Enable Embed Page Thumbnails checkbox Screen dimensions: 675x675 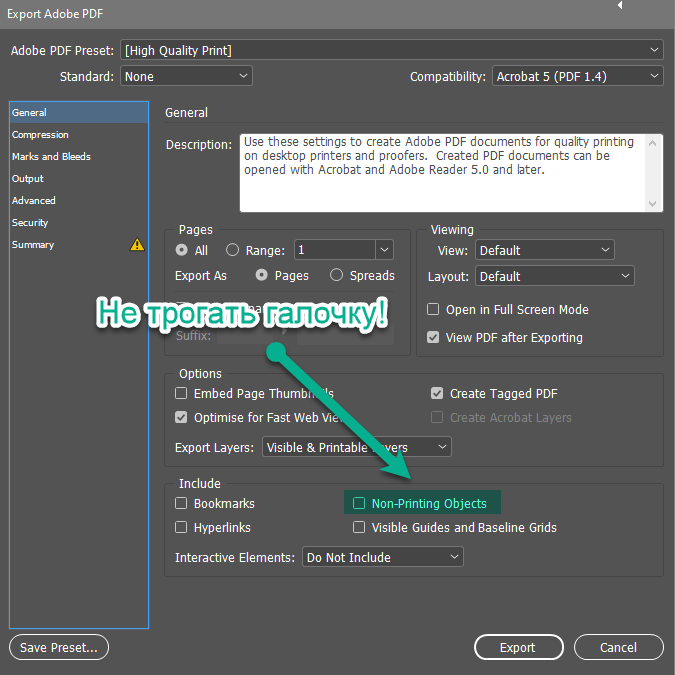tap(181, 393)
